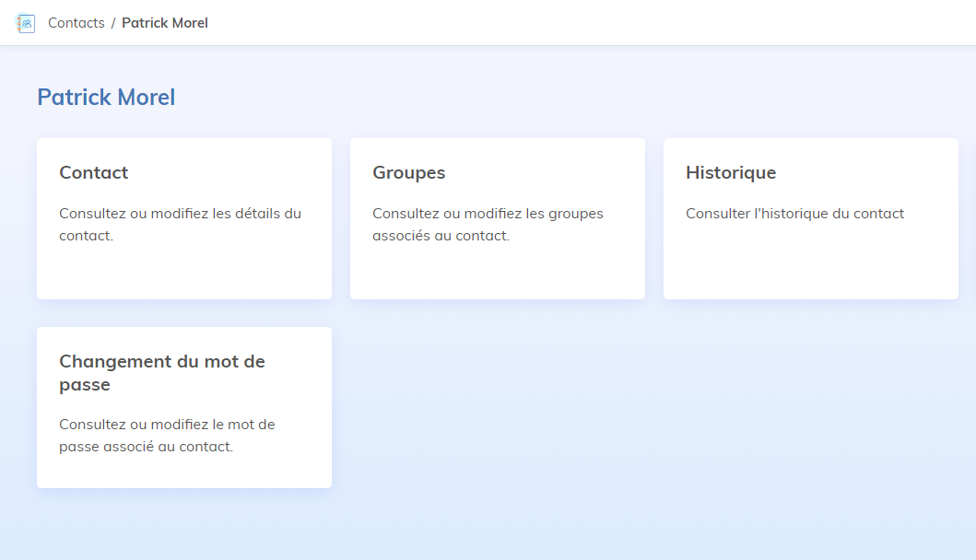Screen dimensions: 976x560
Task: Go back to Contacts via breadcrumb
Action: coord(76,23)
